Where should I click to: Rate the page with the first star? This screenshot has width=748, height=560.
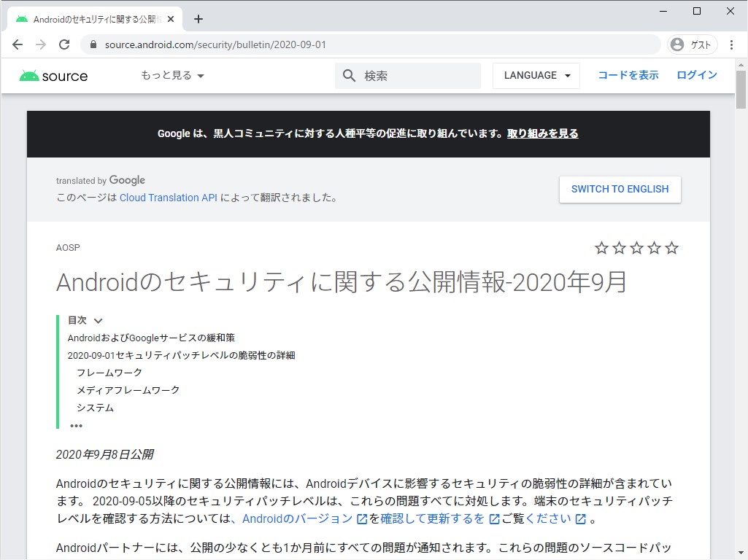coord(602,248)
